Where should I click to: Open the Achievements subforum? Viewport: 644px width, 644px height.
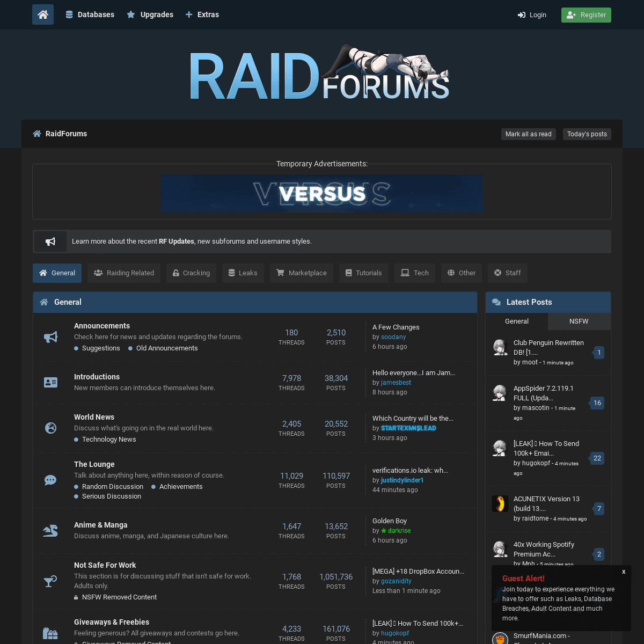pyautogui.click(x=181, y=487)
